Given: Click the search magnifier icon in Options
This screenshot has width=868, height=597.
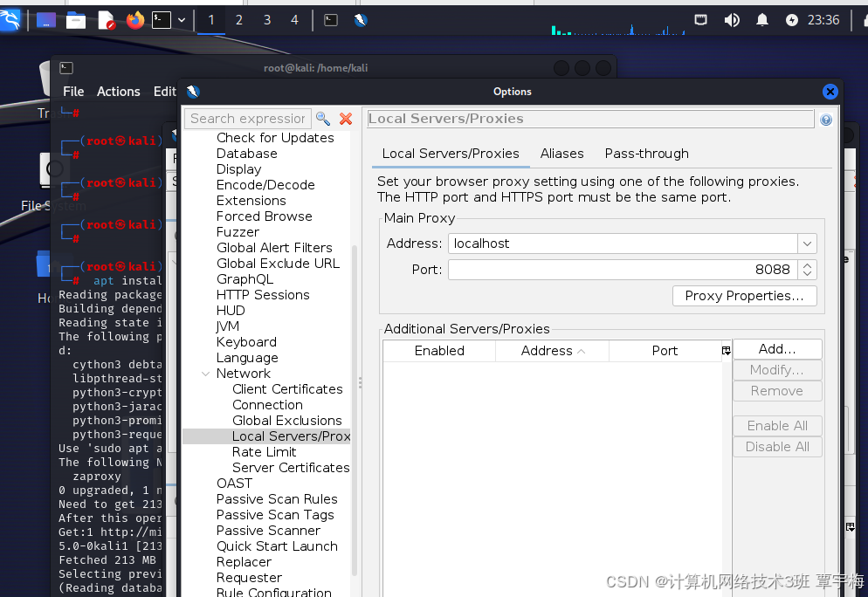Looking at the screenshot, I should 323,117.
